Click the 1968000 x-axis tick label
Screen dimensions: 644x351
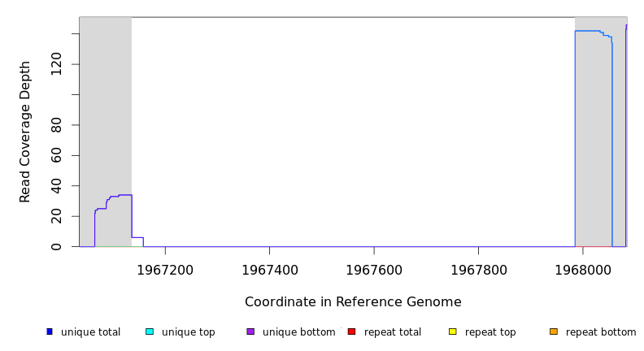coord(582,268)
